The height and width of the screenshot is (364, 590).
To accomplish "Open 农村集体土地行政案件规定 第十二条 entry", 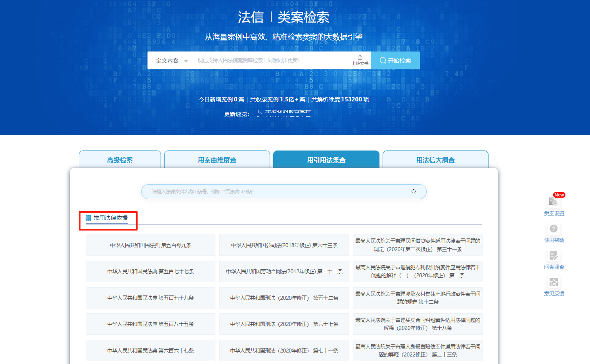I will tap(418, 298).
